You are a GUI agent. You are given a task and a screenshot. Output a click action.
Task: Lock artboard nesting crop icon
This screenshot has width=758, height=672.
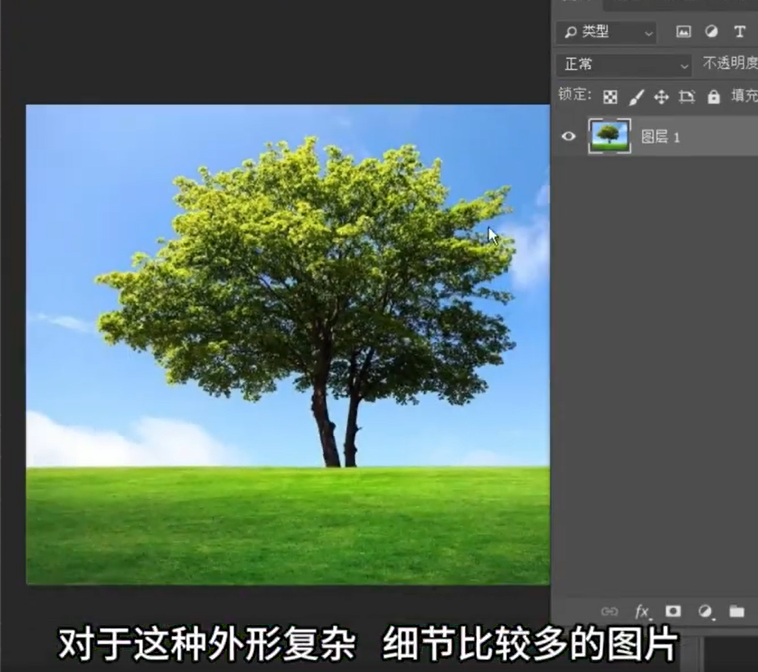click(x=687, y=97)
